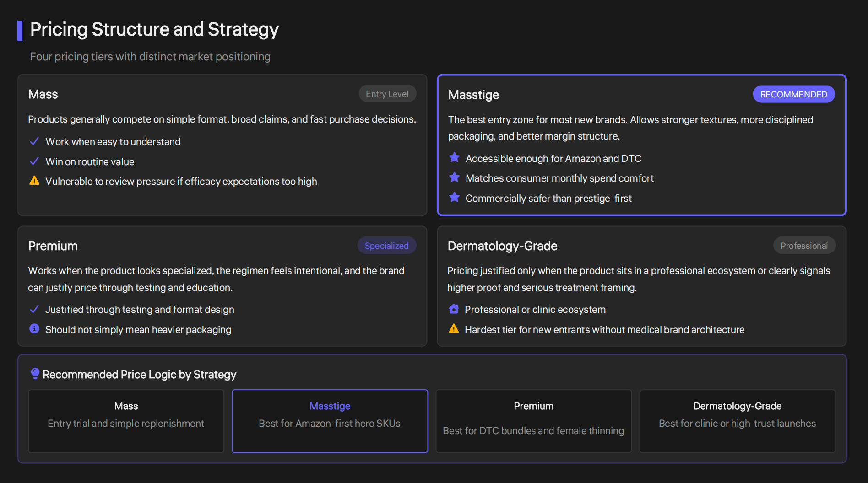
Task: Click the star icon beside Accessible enough for Amazon
Action: tap(454, 157)
